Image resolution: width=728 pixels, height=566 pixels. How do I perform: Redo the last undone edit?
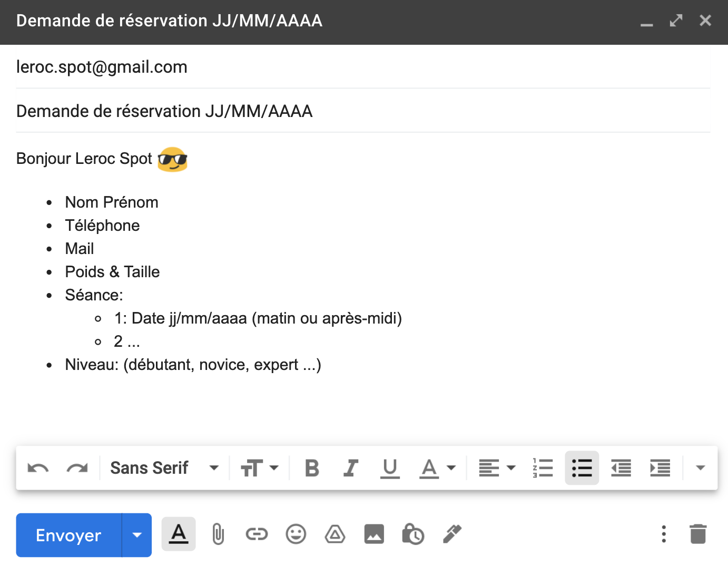(77, 468)
